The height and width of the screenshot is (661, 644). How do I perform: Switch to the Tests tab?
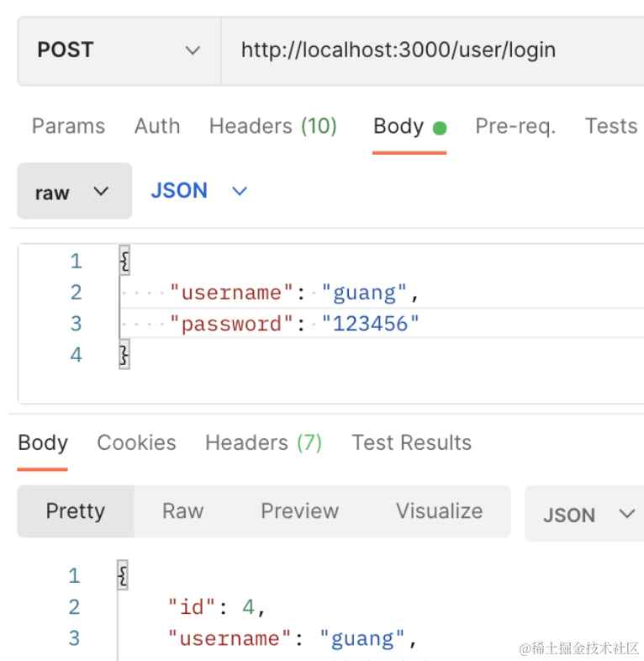[x=611, y=126]
